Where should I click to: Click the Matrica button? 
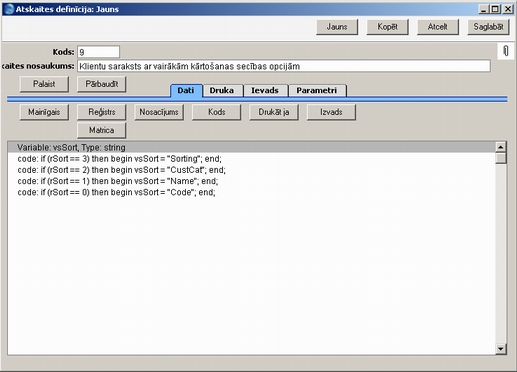click(x=102, y=130)
